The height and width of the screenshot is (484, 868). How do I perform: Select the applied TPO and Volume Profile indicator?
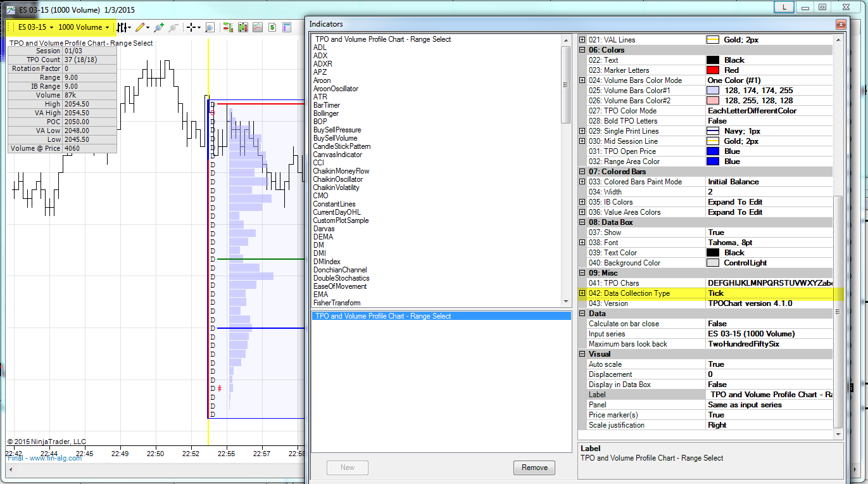tap(441, 316)
